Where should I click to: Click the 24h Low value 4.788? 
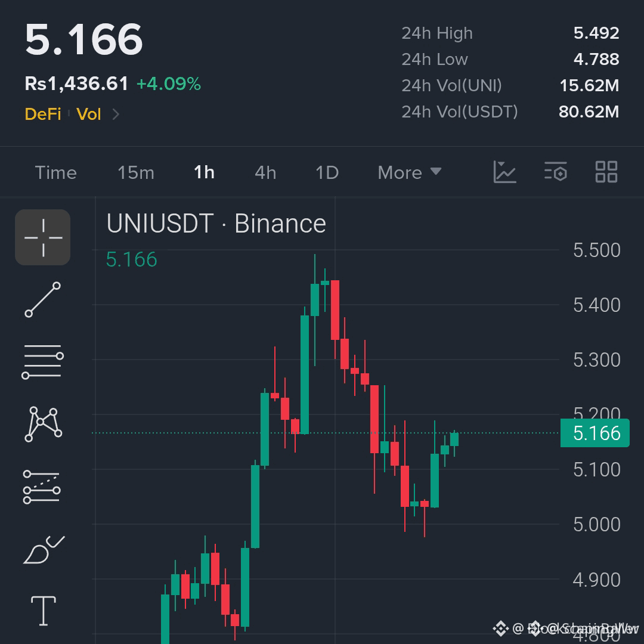(596, 59)
